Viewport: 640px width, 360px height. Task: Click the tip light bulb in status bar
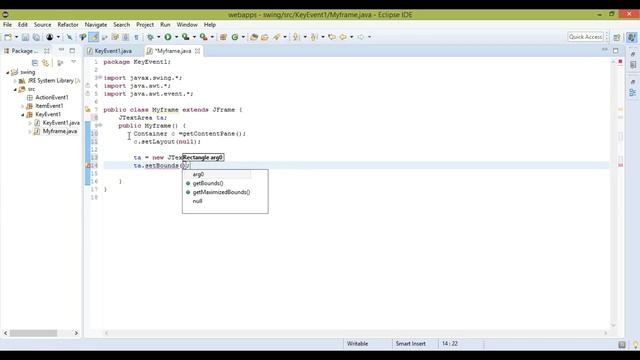(x=635, y=345)
